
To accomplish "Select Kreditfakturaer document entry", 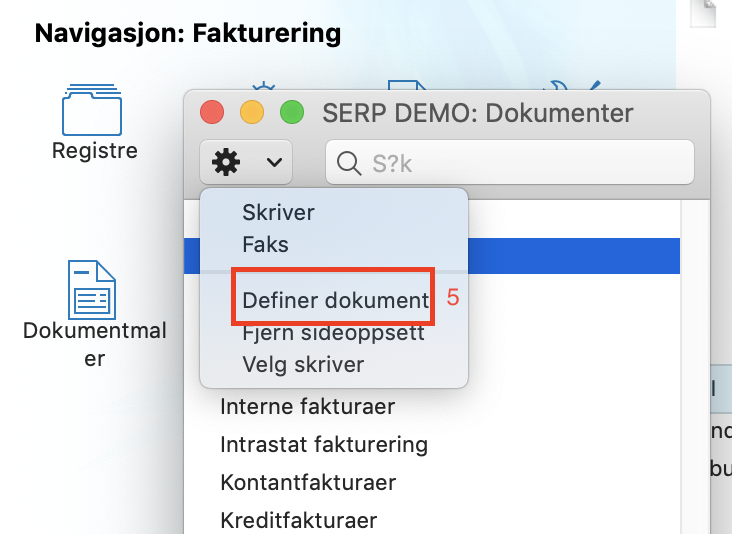I will click(298, 520).
